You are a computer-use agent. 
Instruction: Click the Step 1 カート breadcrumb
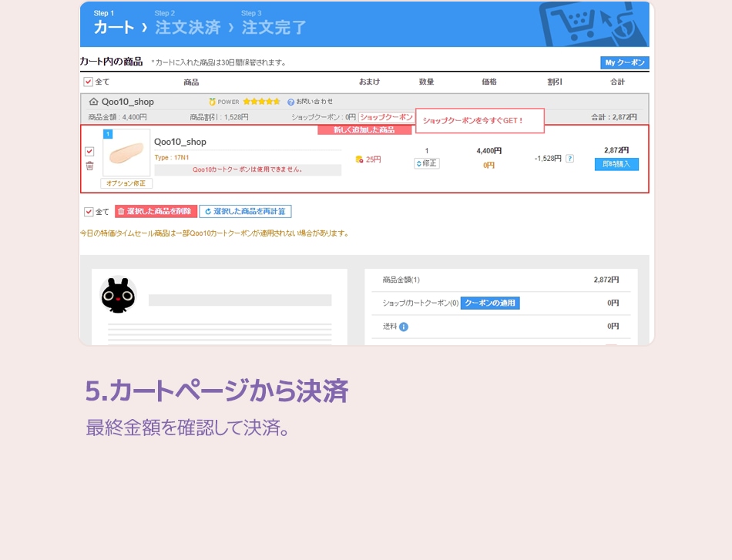click(113, 23)
